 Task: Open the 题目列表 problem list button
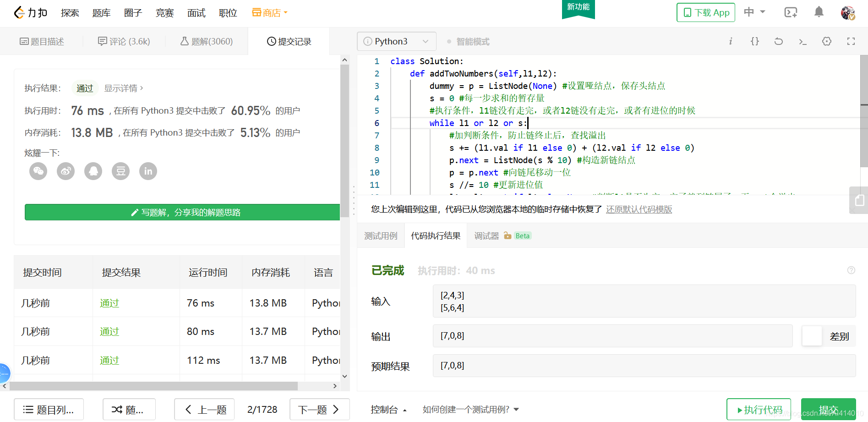click(49, 410)
